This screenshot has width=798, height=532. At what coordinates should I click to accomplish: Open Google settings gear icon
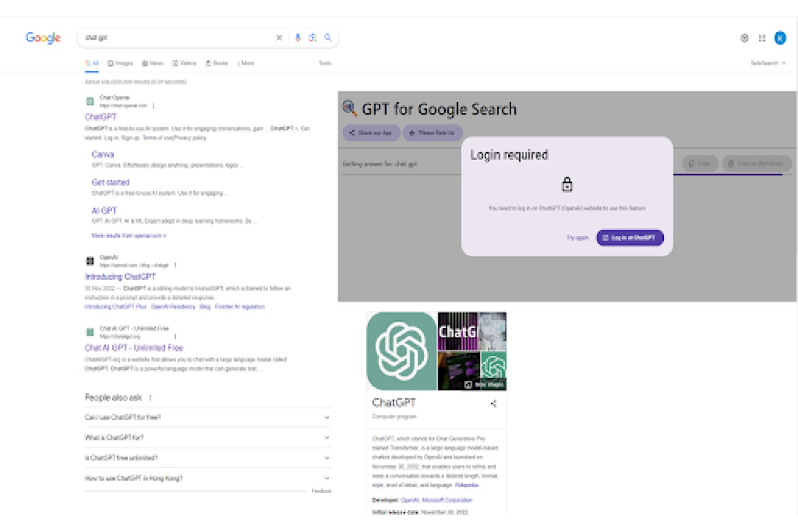point(744,38)
